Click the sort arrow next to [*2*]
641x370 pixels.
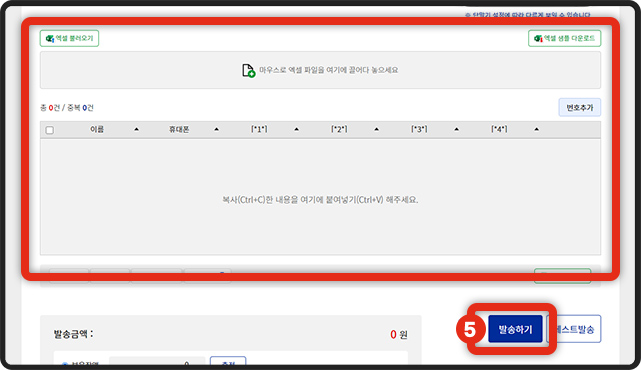click(377, 129)
